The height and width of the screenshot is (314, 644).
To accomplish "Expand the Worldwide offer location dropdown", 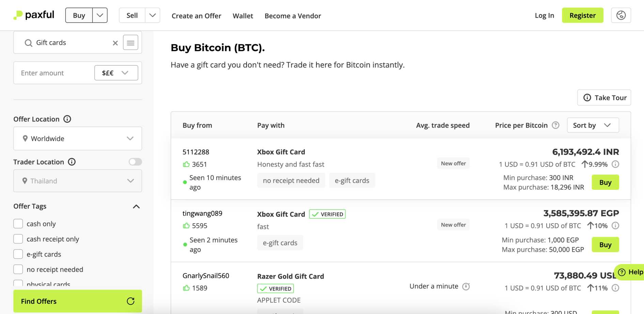I will pyautogui.click(x=78, y=138).
